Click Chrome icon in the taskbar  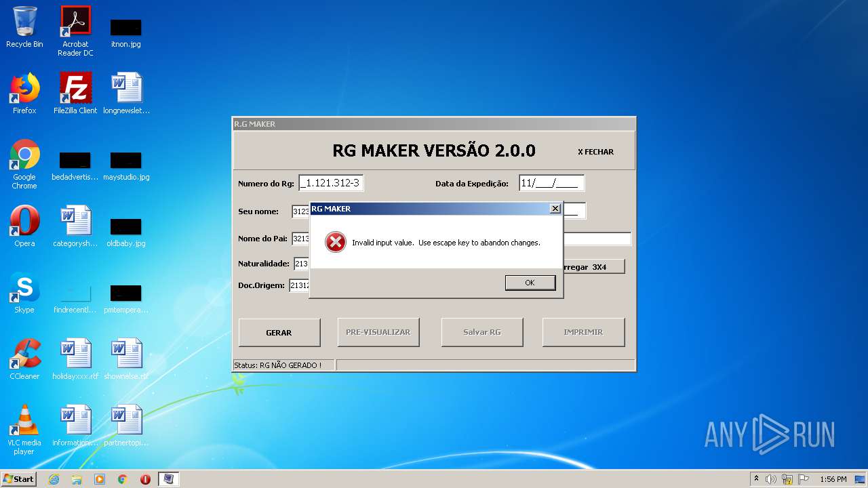pos(123,479)
